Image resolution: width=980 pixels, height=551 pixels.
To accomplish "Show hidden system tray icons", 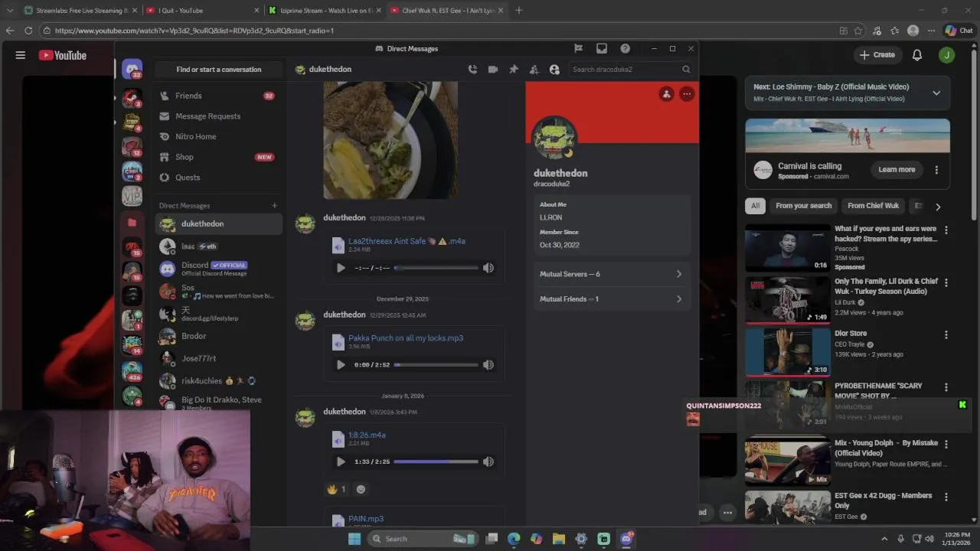I will (x=884, y=539).
